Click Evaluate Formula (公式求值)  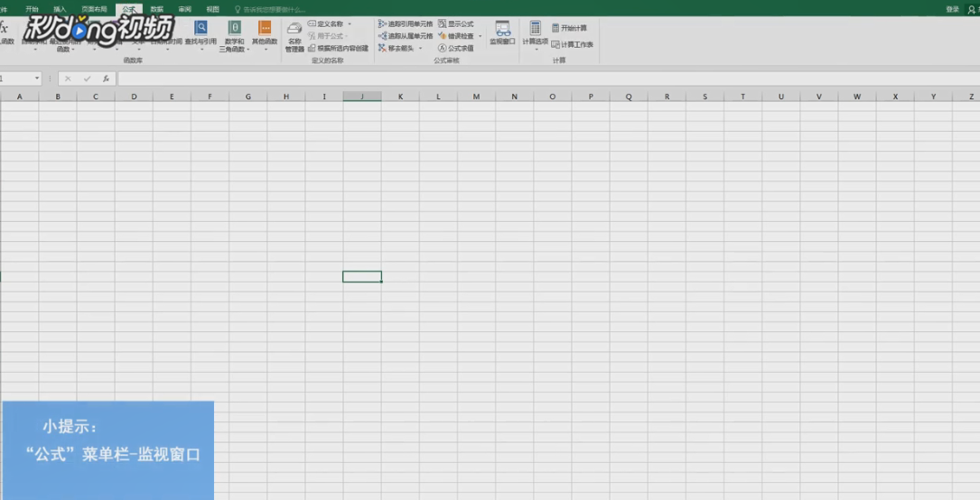(455, 48)
